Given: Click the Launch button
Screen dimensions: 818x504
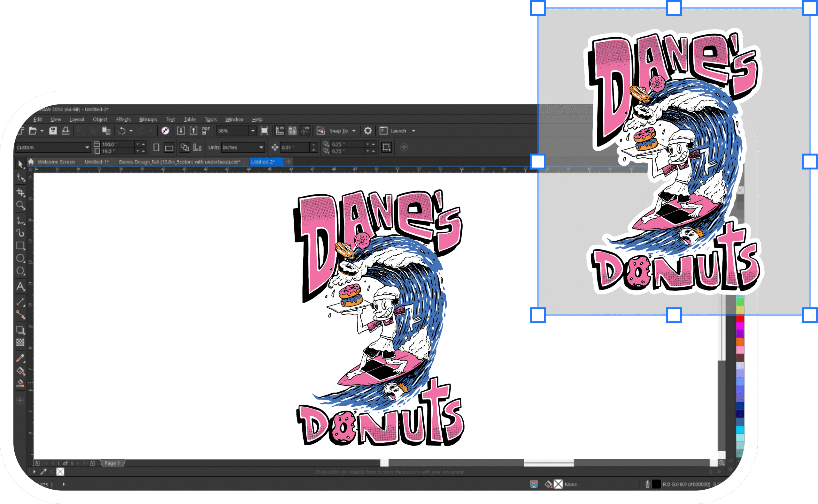Looking at the screenshot, I should (398, 131).
